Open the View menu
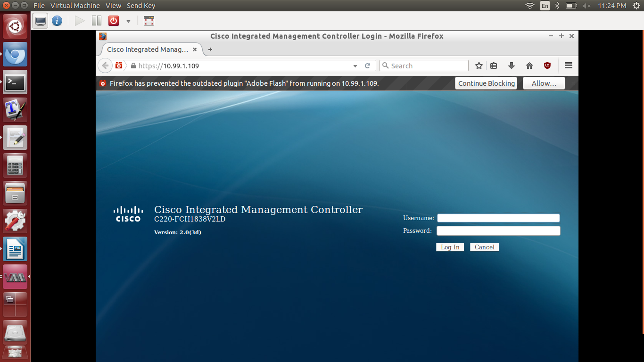The width and height of the screenshot is (644, 362). tap(113, 6)
